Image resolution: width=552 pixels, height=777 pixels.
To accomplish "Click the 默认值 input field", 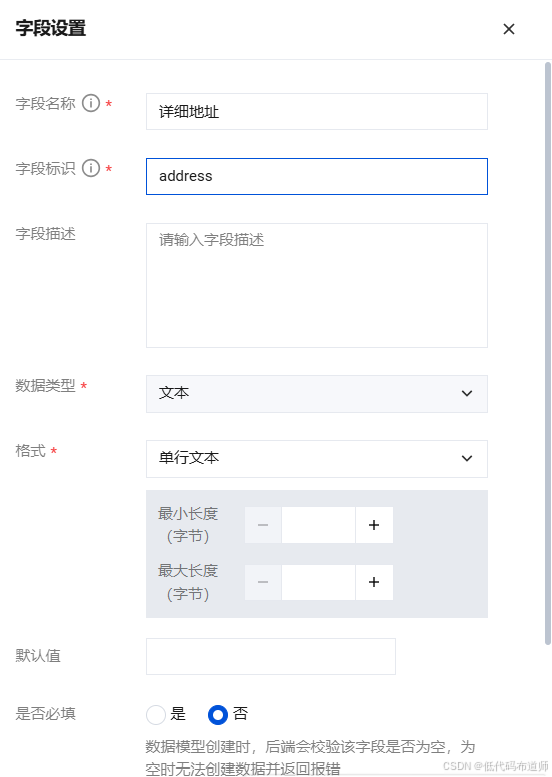I will [271, 656].
